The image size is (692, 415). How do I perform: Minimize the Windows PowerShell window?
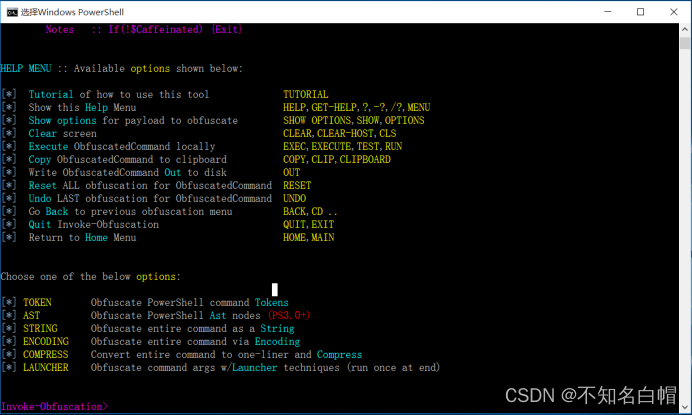(x=608, y=12)
